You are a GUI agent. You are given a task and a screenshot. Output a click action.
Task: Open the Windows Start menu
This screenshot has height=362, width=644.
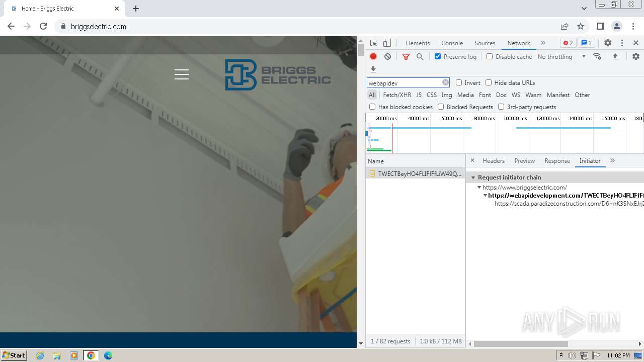[x=14, y=355]
